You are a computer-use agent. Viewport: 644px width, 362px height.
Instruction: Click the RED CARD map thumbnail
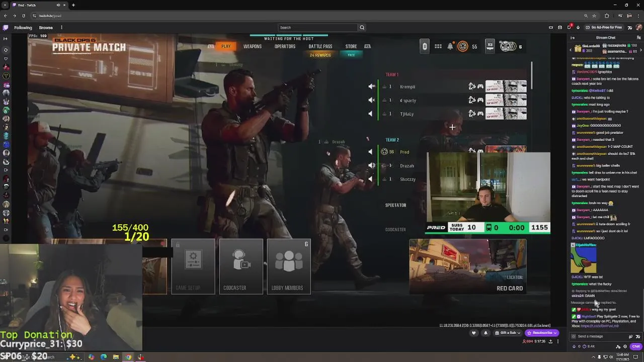(x=468, y=266)
